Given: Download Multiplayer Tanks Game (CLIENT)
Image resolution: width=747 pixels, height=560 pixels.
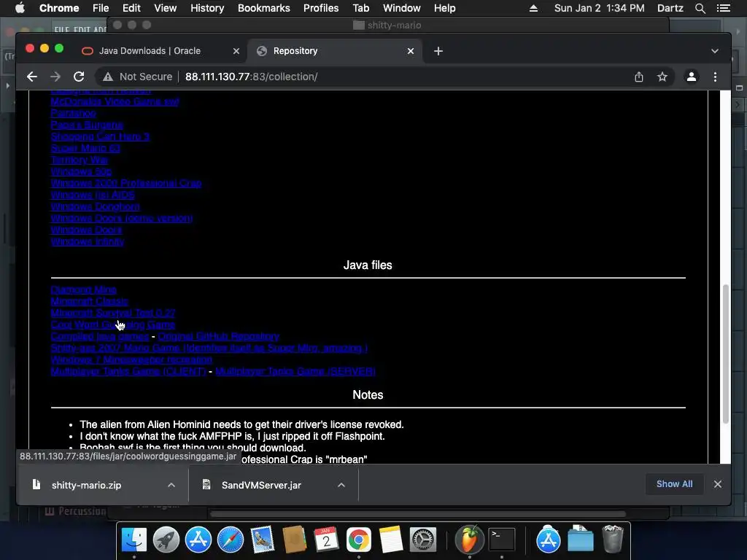Looking at the screenshot, I should pos(128,371).
